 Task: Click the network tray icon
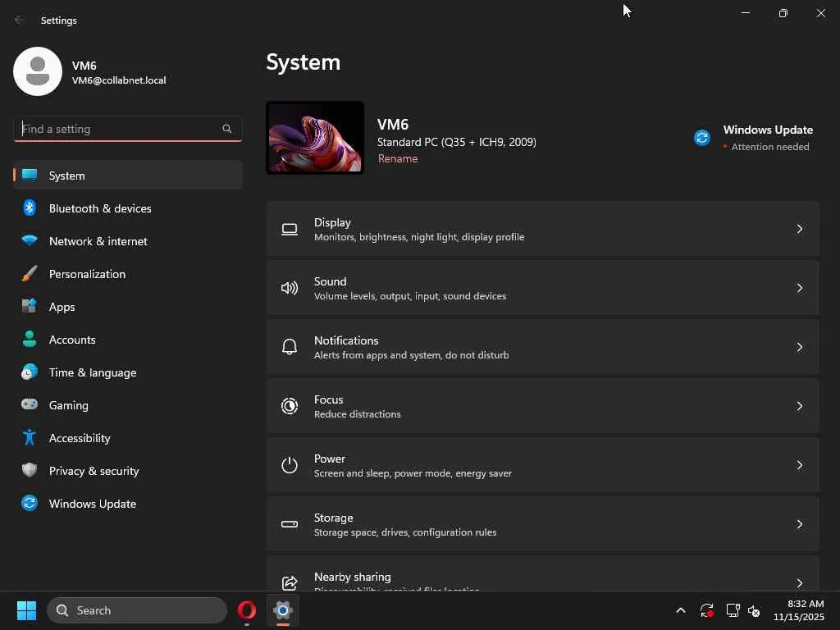[733, 610]
